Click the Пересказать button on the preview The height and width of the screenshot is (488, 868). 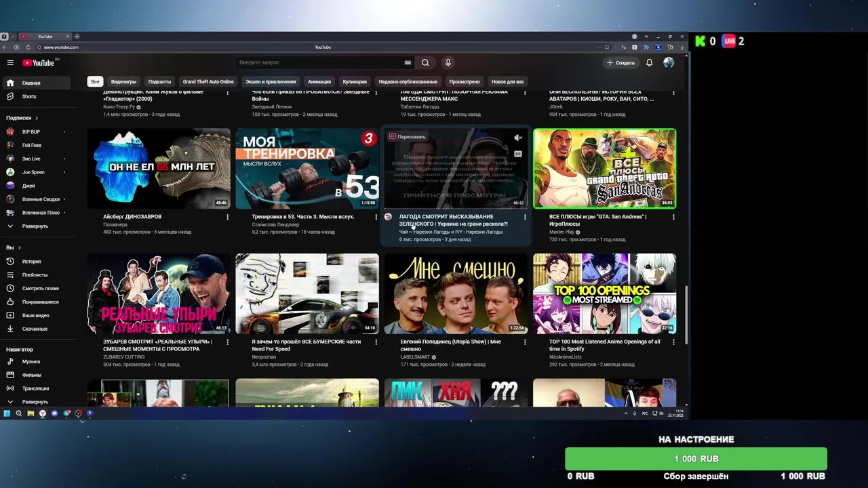click(408, 137)
